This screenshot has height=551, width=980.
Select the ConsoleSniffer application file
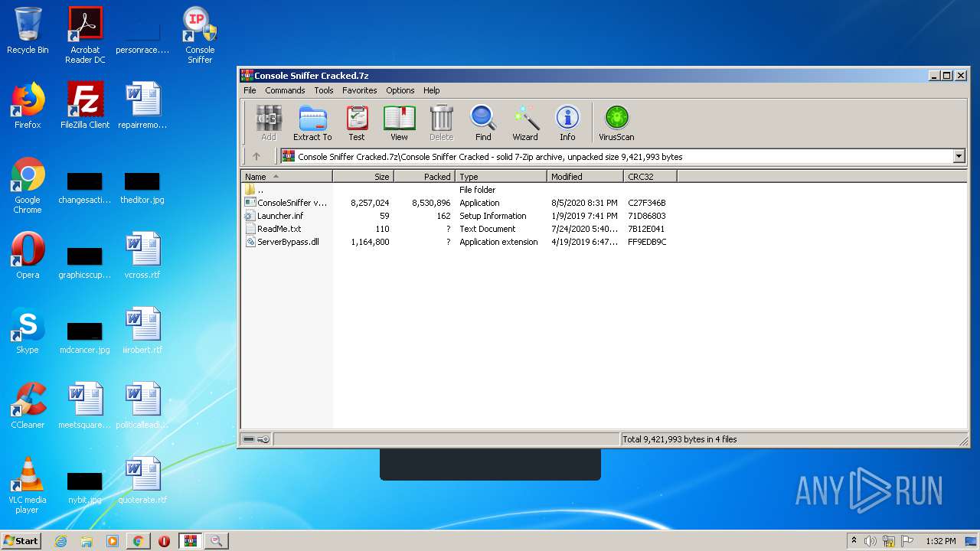[x=459, y=203]
